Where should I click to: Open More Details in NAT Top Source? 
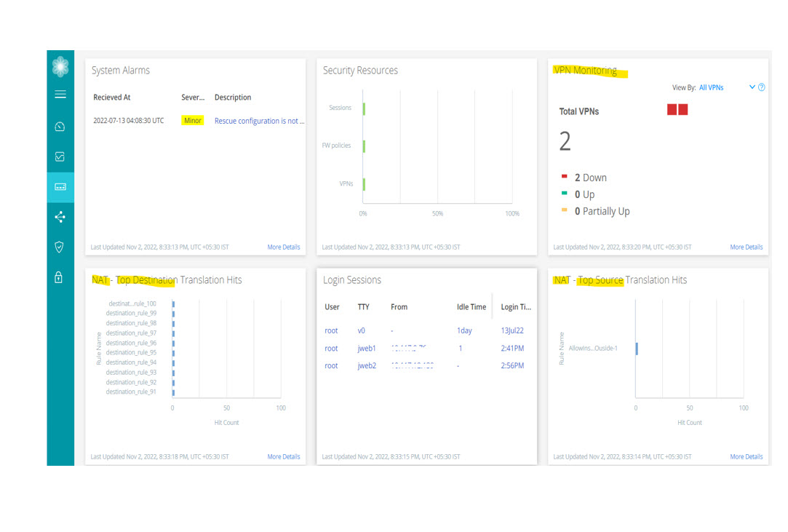pyautogui.click(x=747, y=456)
